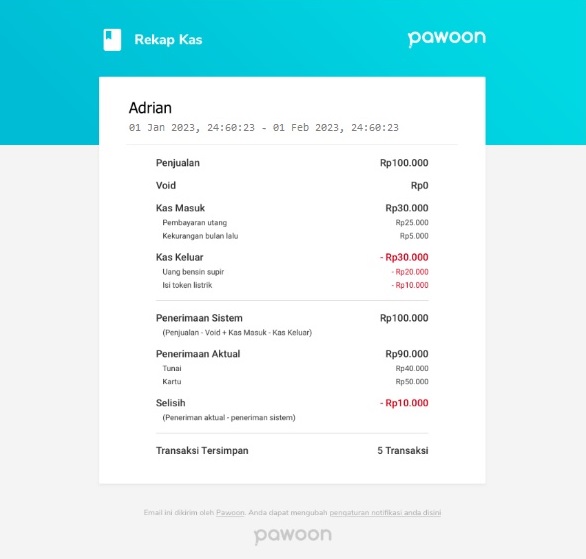Click the gray pawoon footer logo
Image resolution: width=586 pixels, height=559 pixels.
click(293, 535)
